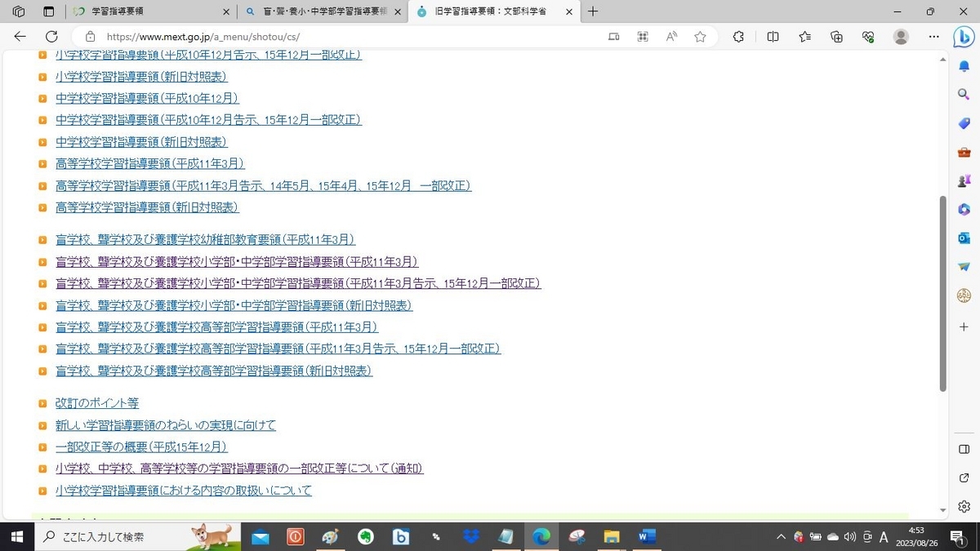Open 養護学校高等部学習指導要領（新旧対照表） link
980x551 pixels.
(x=214, y=371)
